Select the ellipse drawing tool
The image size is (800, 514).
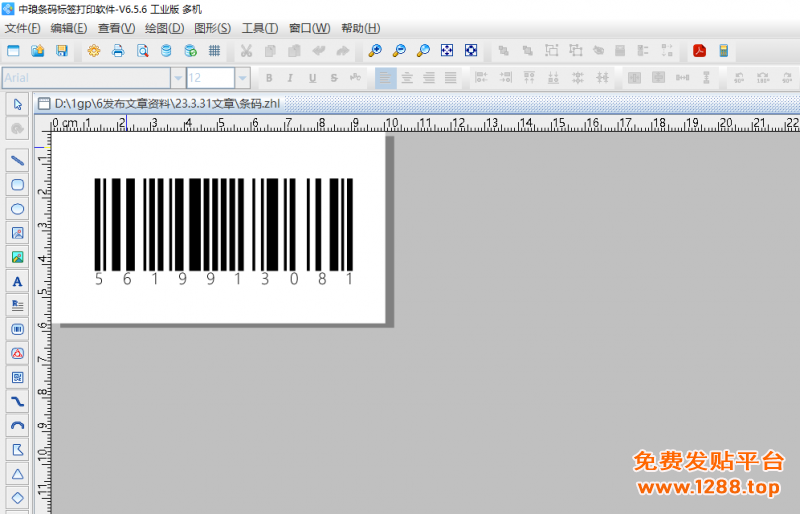[17, 209]
